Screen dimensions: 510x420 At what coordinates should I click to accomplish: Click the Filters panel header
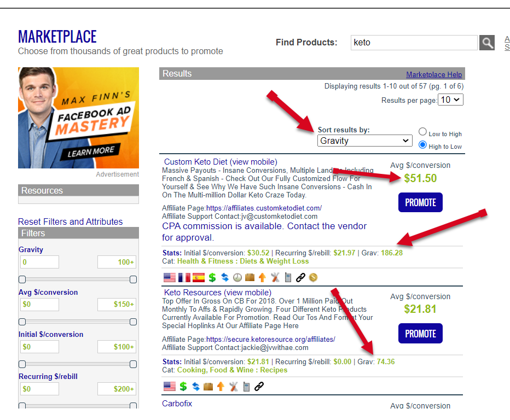tap(78, 233)
